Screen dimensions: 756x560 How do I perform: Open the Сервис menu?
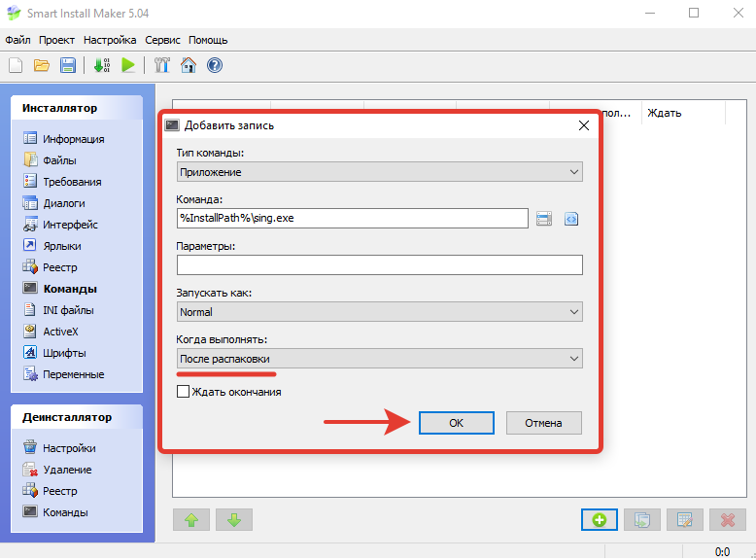click(162, 40)
